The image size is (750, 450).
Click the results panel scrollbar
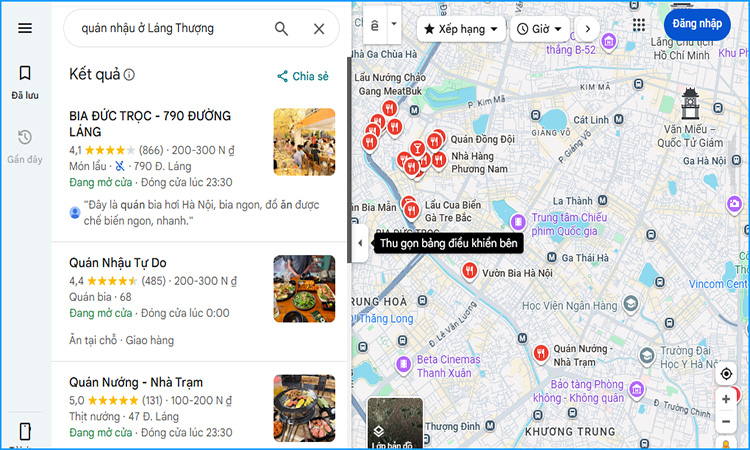point(349,159)
